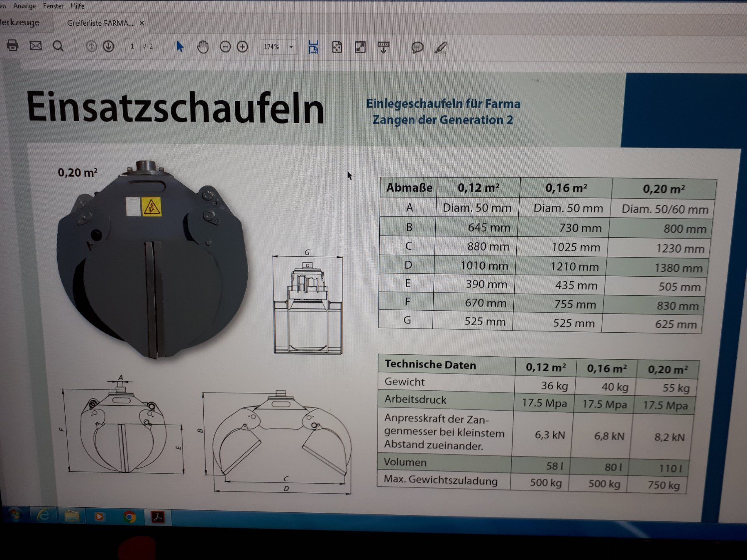Screen dimensions: 747x560
Task: Open zoom level dropdown arrow
Action: 291,47
